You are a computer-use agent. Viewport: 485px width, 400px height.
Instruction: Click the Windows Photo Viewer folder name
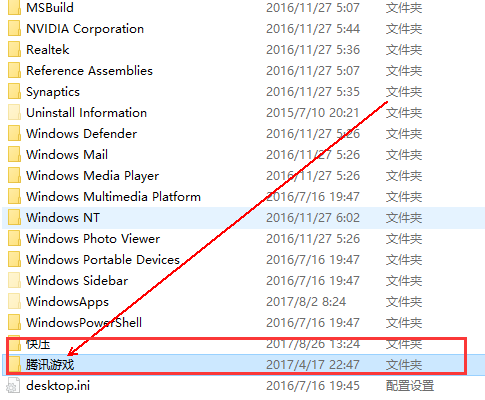coord(93,239)
